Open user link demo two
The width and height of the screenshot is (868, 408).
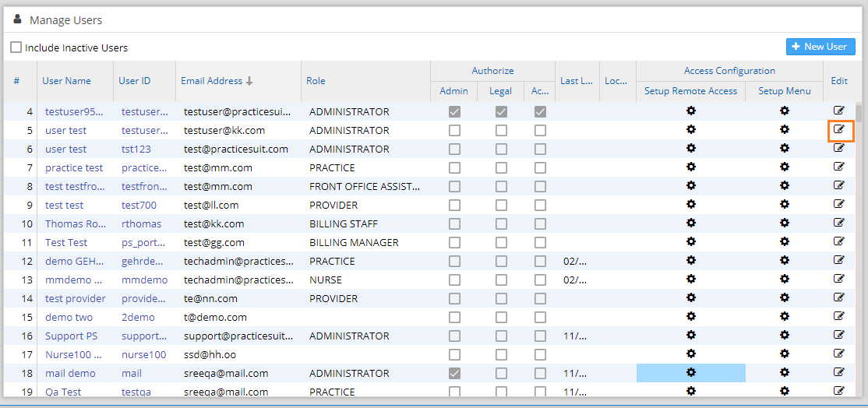pyautogui.click(x=69, y=317)
